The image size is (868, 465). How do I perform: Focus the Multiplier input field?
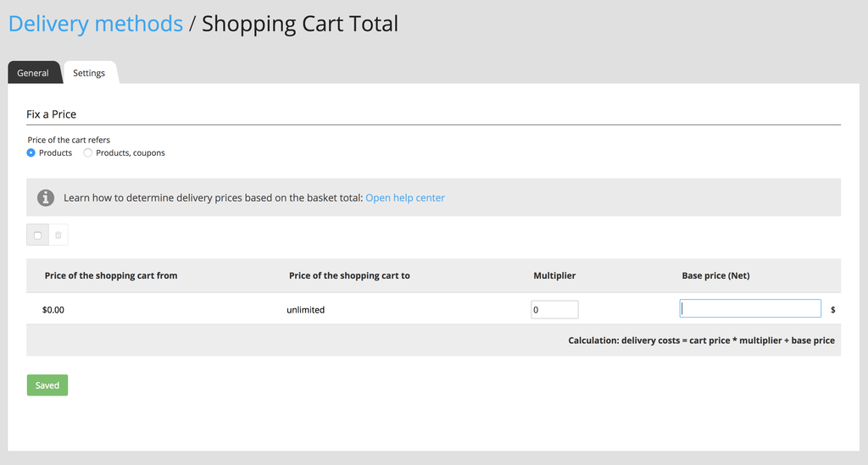(554, 310)
